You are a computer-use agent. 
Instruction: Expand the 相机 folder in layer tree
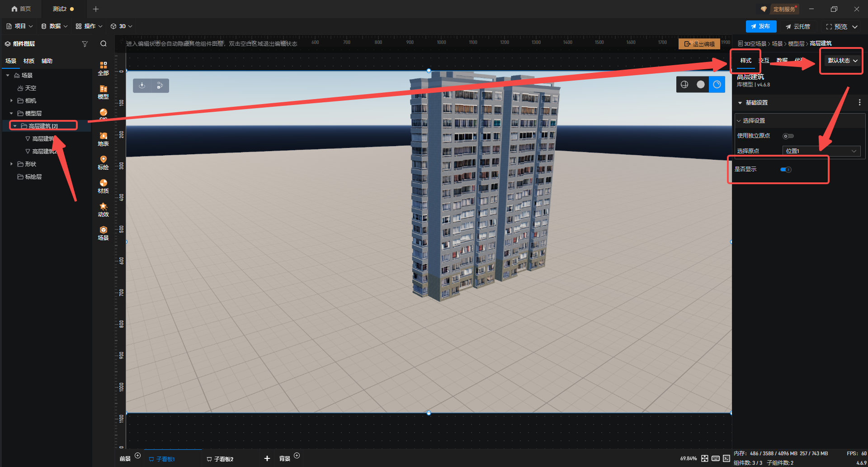click(11, 100)
